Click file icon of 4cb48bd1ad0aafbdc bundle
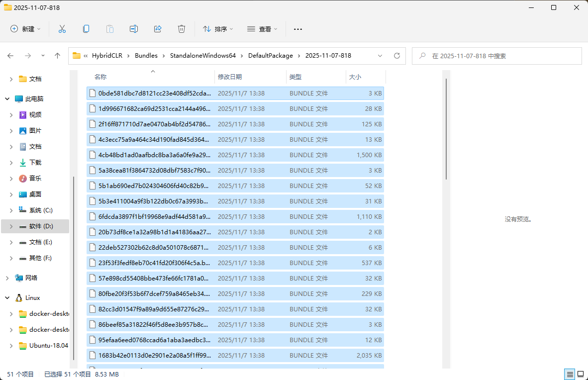Screen dimensions: 588x380 click(92, 155)
